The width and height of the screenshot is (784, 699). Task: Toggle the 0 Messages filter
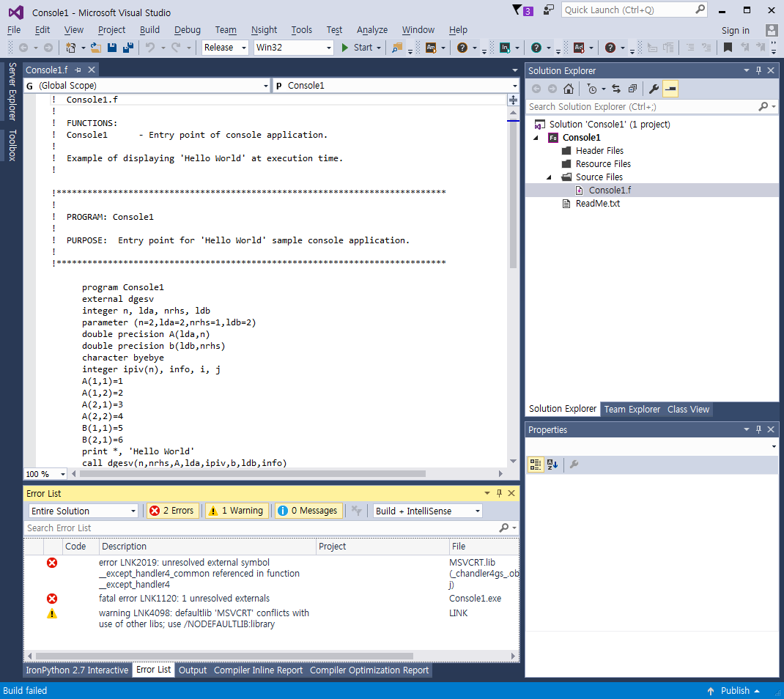[x=308, y=510]
